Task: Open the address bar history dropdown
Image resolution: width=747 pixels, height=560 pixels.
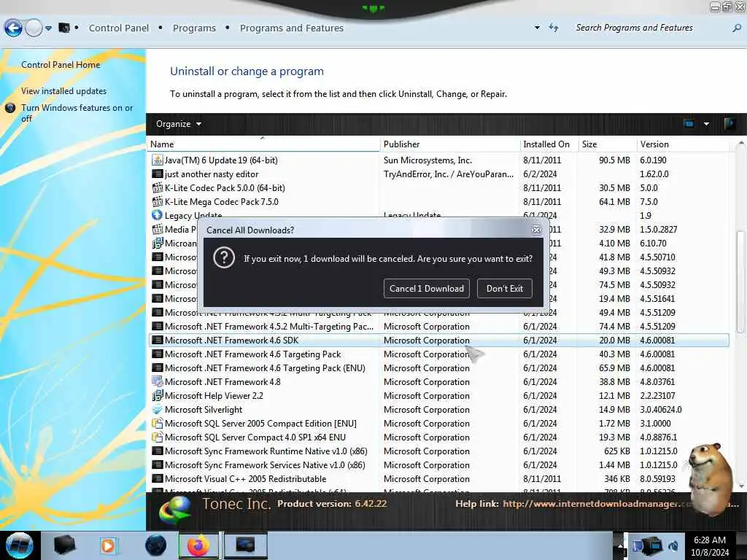Action: 537,28
